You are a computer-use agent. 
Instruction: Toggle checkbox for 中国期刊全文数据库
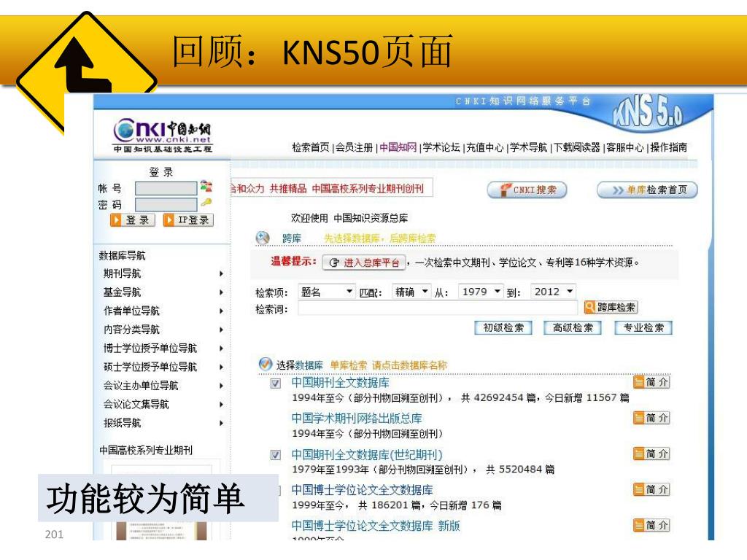pyautogui.click(x=276, y=383)
